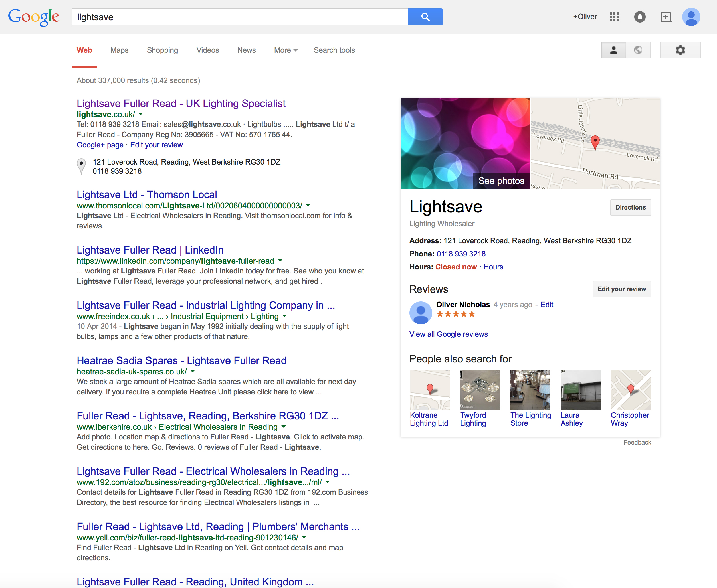
Task: Open Heatrae Sadia Spares result
Action: click(182, 360)
